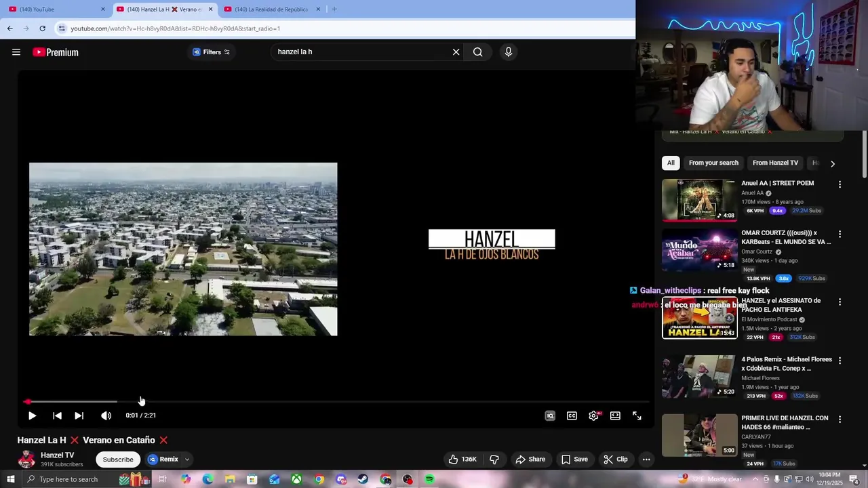Viewport: 868px width, 488px height.
Task: Open File Explorer from the taskbar
Action: pos(230,479)
